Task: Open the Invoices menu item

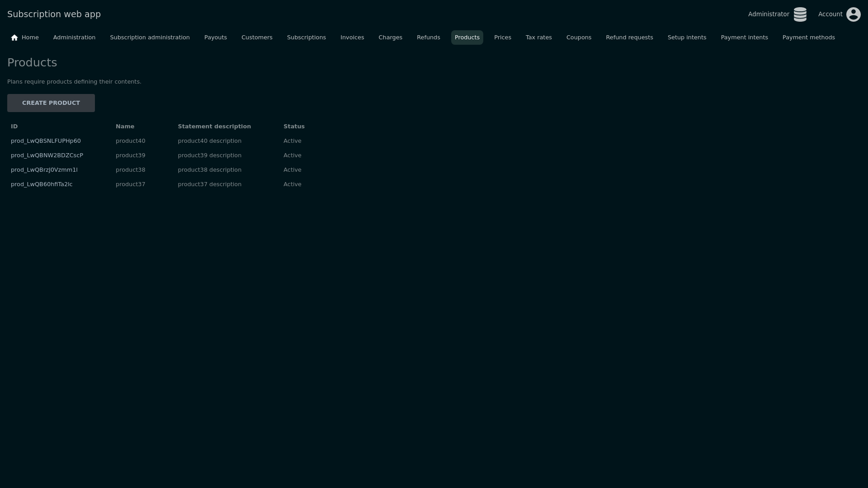Action: pyautogui.click(x=352, y=38)
